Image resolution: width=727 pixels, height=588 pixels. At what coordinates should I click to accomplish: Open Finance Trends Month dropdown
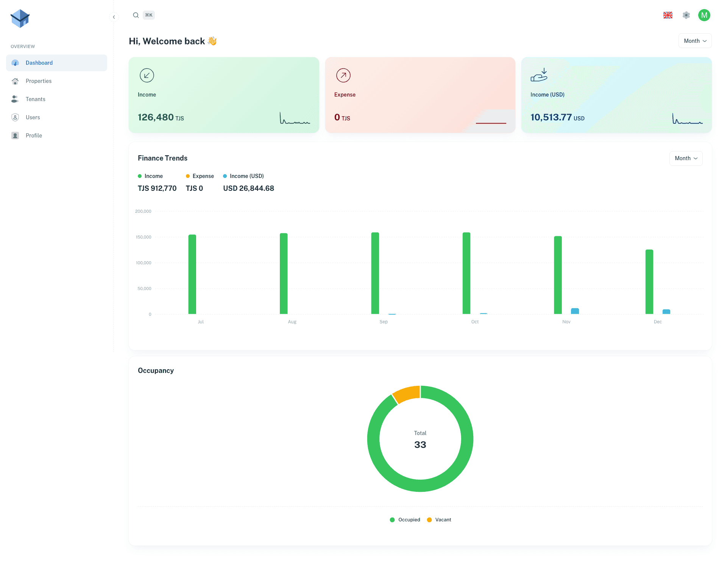[x=686, y=158]
